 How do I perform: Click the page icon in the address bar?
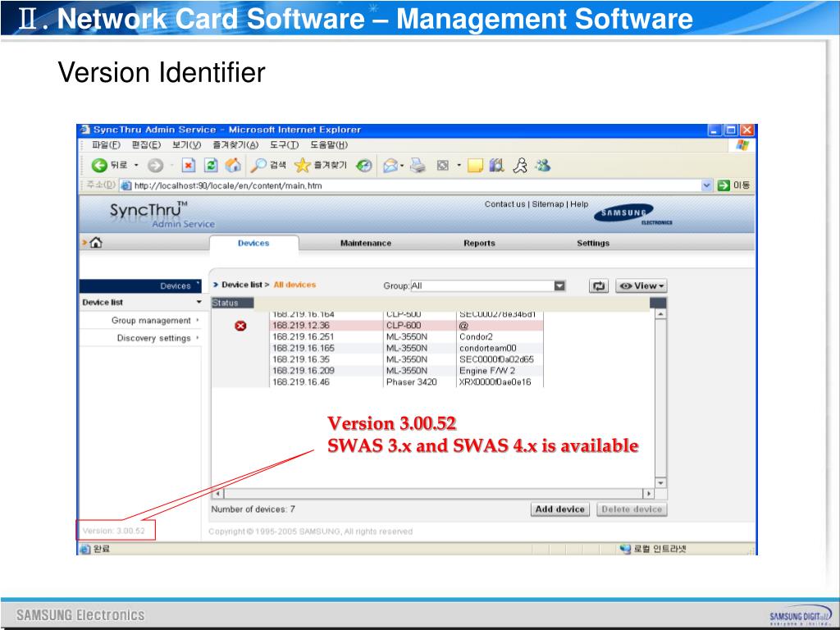point(126,185)
